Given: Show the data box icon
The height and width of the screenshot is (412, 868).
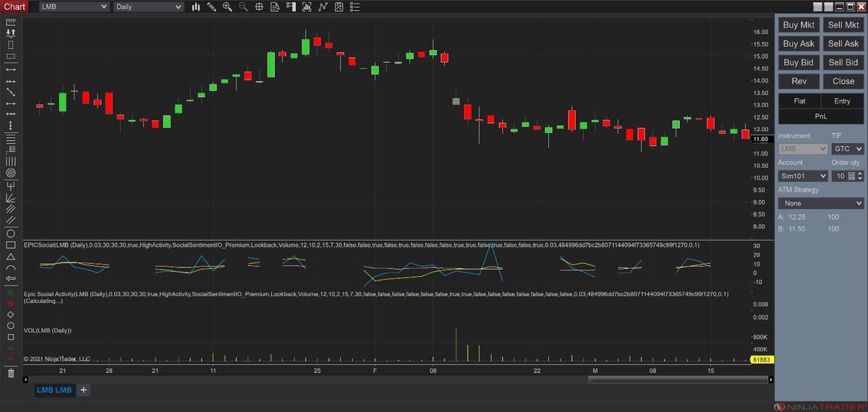Looking at the screenshot, I should click(275, 7).
